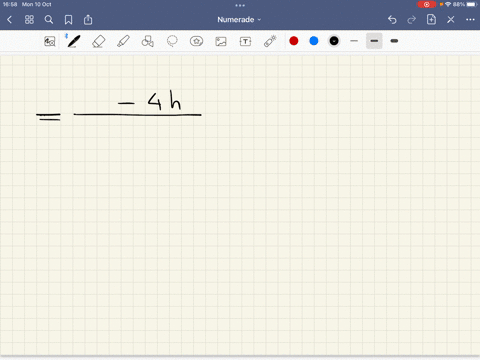Screen dimensions: 480x360
Task: Open the share/export menu
Action: coord(88,20)
